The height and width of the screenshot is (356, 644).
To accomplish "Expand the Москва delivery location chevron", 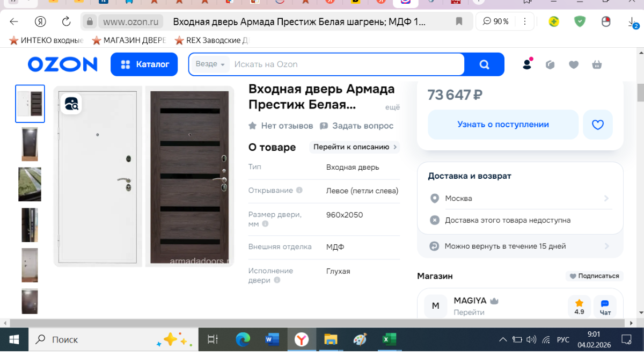I will (x=606, y=198).
